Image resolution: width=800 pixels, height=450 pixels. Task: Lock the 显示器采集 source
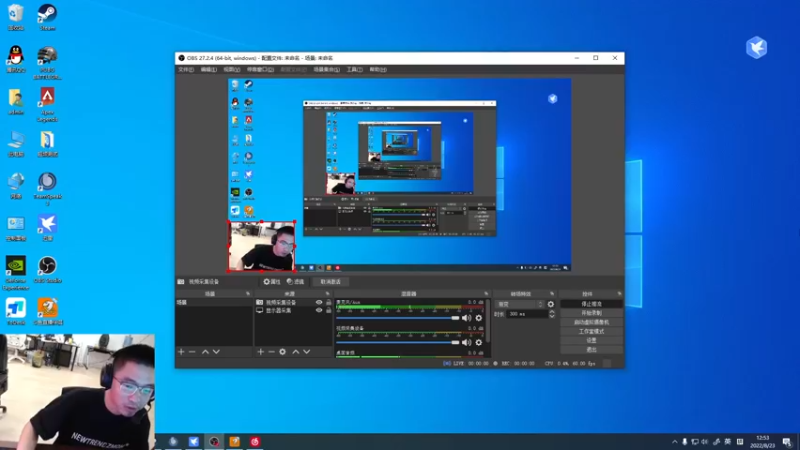tap(328, 310)
